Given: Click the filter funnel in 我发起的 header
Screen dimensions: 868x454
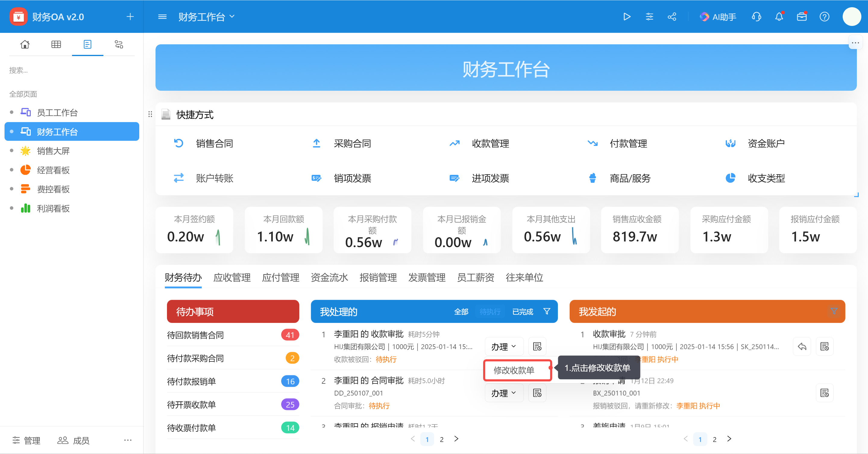Looking at the screenshot, I should tap(834, 311).
